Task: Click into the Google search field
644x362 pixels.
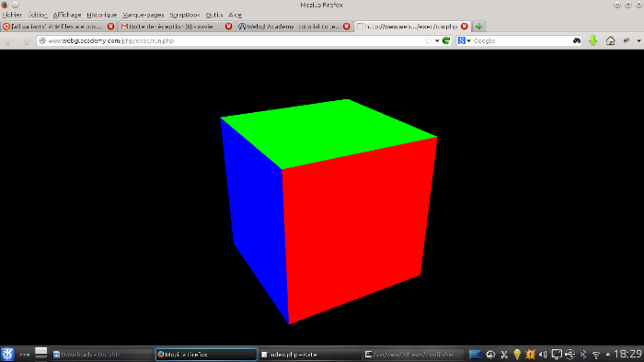Action: click(x=522, y=40)
